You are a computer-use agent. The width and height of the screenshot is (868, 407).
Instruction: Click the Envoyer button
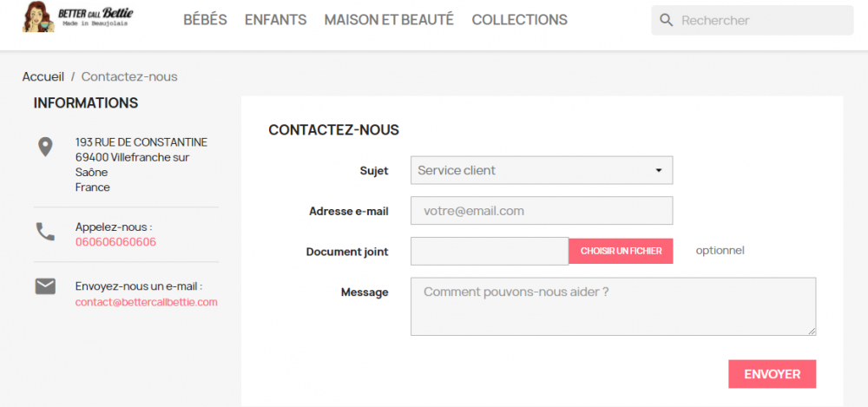tap(772, 374)
